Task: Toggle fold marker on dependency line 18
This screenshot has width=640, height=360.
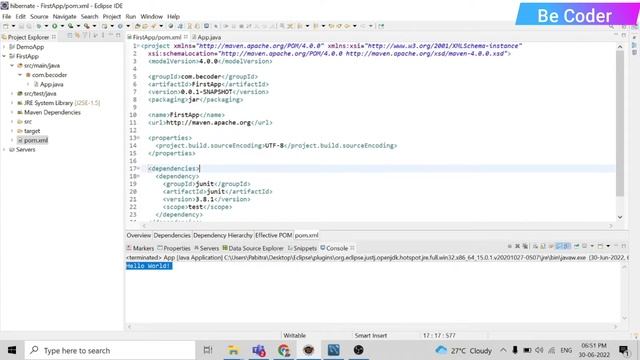Action: coord(138,176)
